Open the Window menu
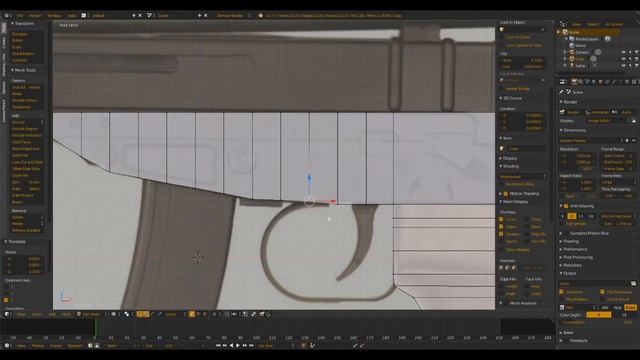The height and width of the screenshot is (360, 640). tap(54, 16)
